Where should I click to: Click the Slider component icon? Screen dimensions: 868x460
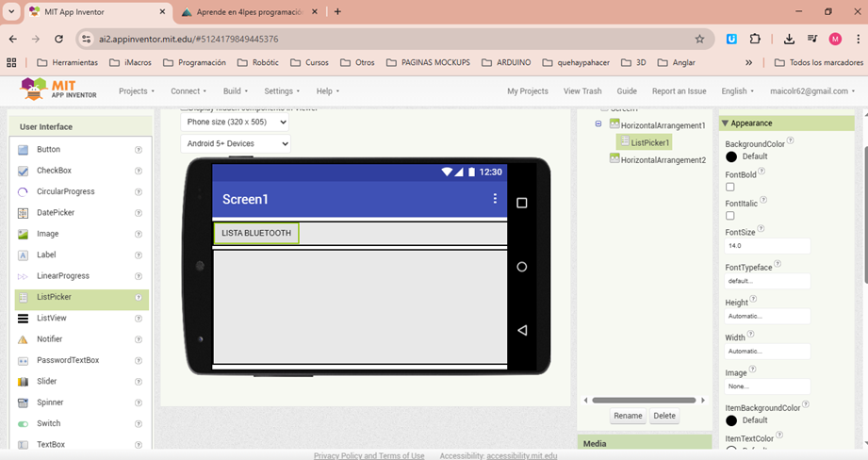[x=24, y=382]
